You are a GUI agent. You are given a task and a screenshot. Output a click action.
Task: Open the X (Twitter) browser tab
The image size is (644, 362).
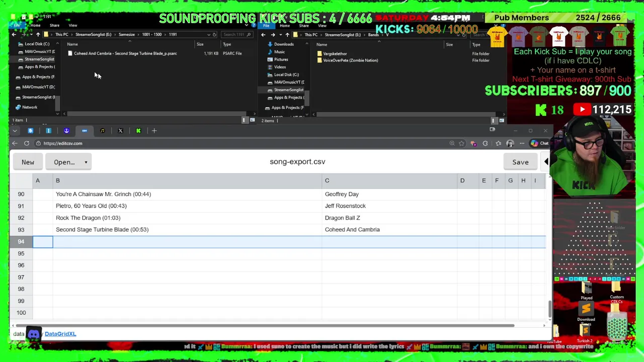click(120, 131)
